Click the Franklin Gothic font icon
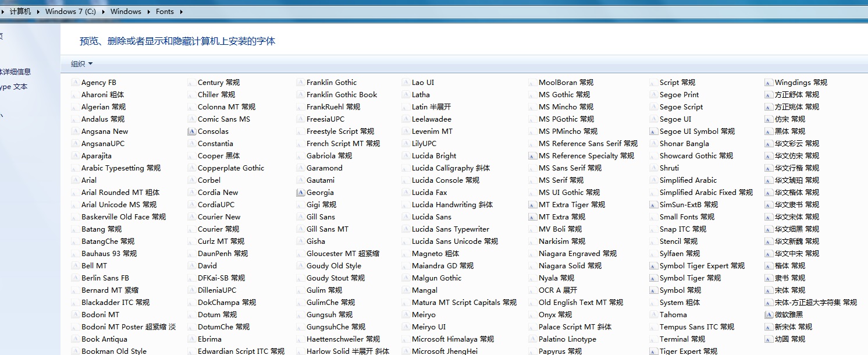Image resolution: width=868 pixels, height=355 pixels. 300,83
